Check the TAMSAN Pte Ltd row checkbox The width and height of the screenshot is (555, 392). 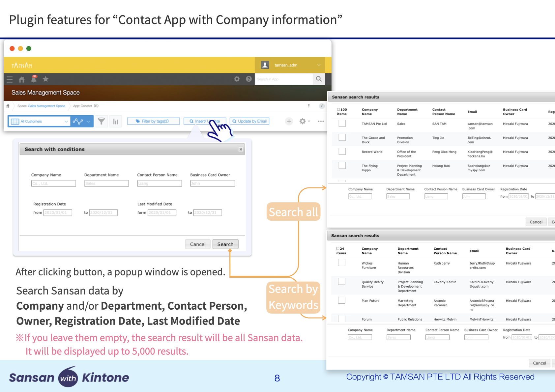342,123
